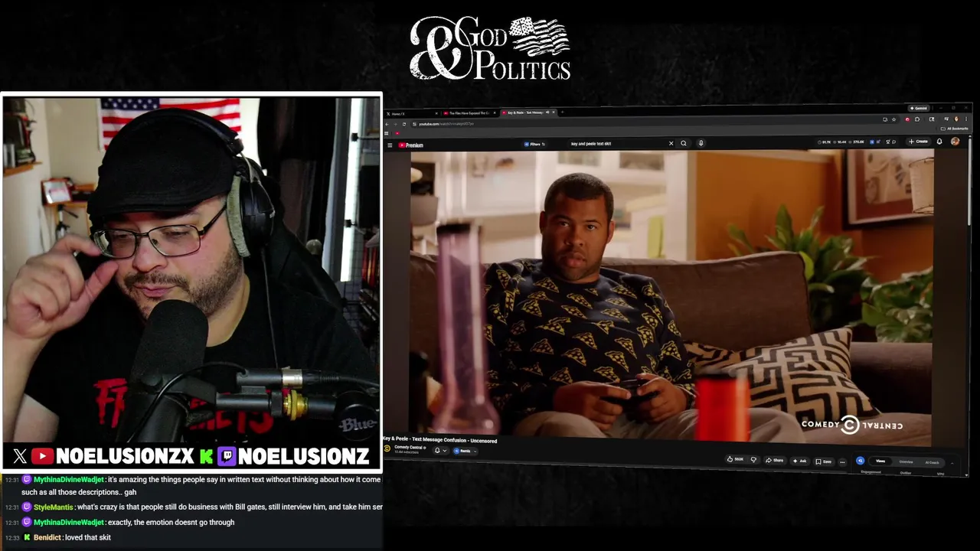Click the red extension icon in Chrome toolbar
Screen dimensions: 980x551
[907, 119]
